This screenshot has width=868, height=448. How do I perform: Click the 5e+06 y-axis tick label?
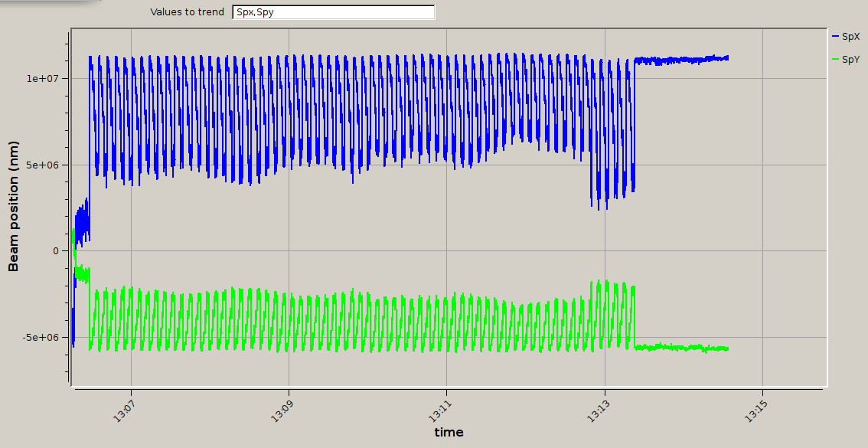point(47,165)
